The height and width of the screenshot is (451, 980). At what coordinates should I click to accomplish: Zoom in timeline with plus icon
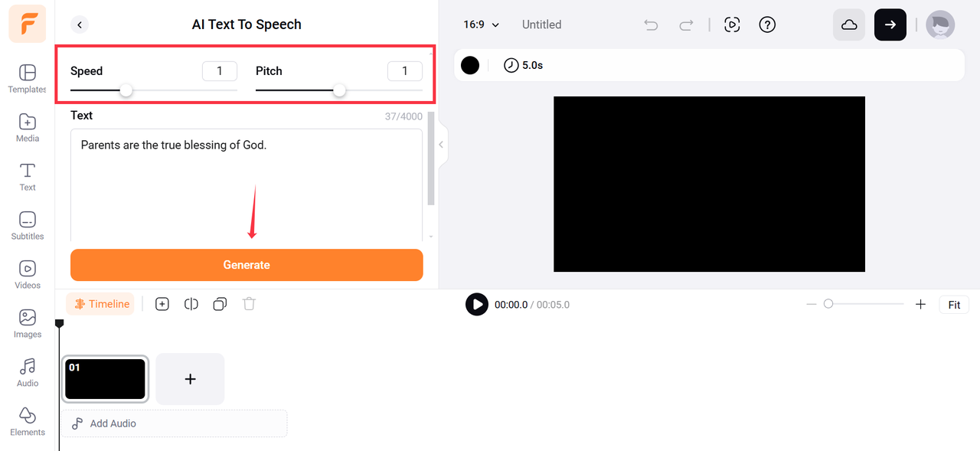pos(920,304)
